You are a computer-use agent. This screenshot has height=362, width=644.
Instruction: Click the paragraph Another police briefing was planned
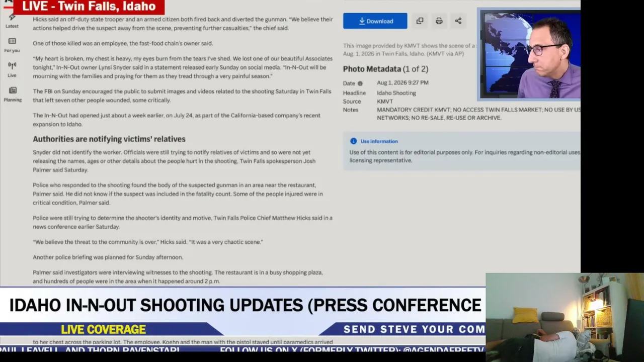click(108, 257)
